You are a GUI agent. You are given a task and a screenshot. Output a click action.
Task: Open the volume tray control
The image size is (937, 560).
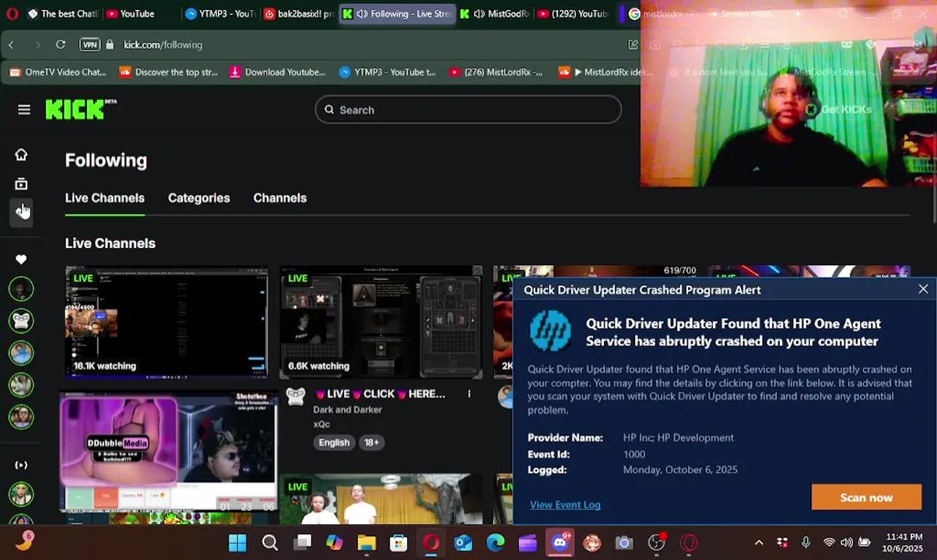tap(846, 543)
